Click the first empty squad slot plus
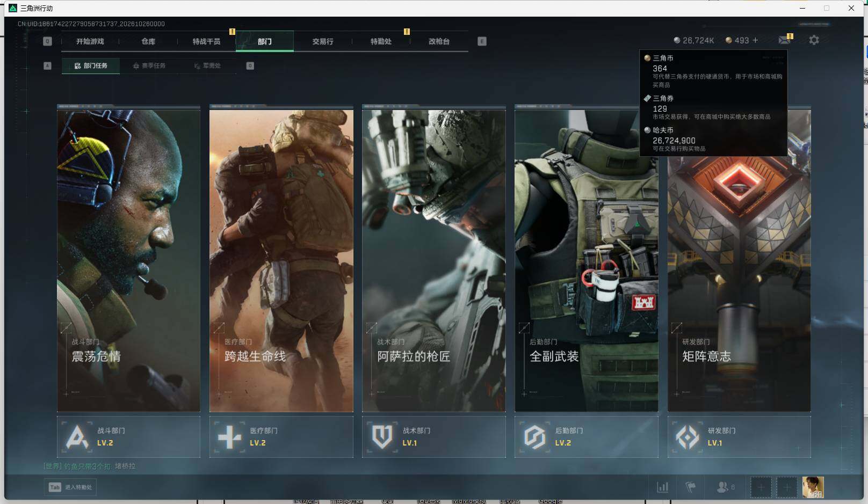This screenshot has width=868, height=504. [761, 487]
